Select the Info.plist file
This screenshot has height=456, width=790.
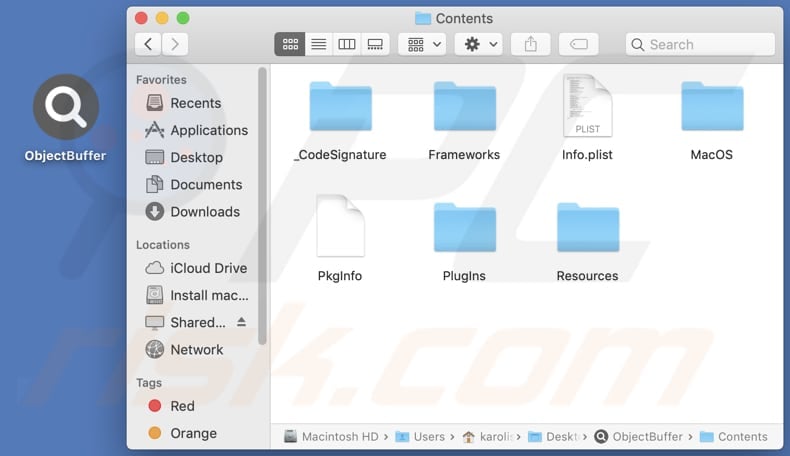pyautogui.click(x=587, y=108)
